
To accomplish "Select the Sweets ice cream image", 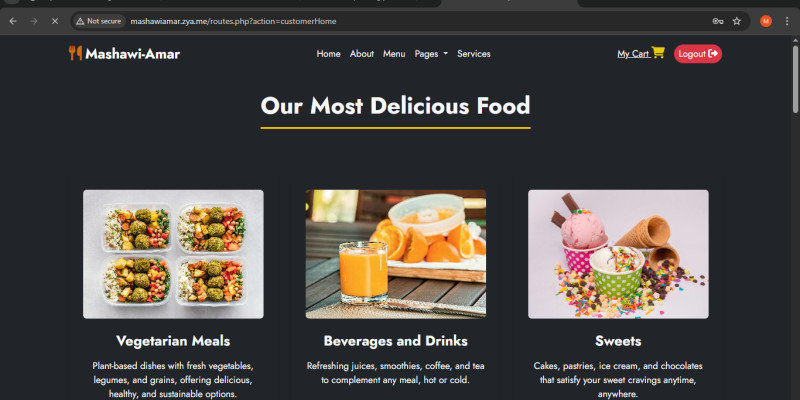I will [618, 254].
